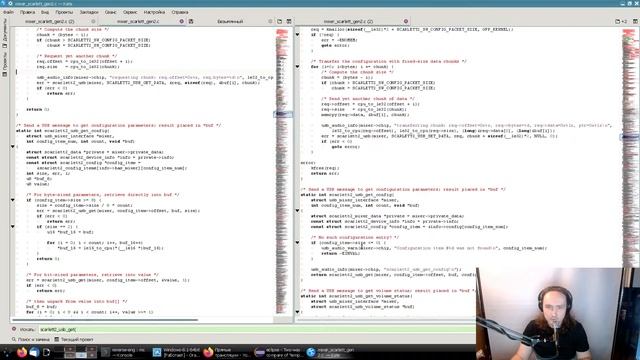Open the Закладки menu
This screenshot has width=640, height=360.
[x=89, y=12]
